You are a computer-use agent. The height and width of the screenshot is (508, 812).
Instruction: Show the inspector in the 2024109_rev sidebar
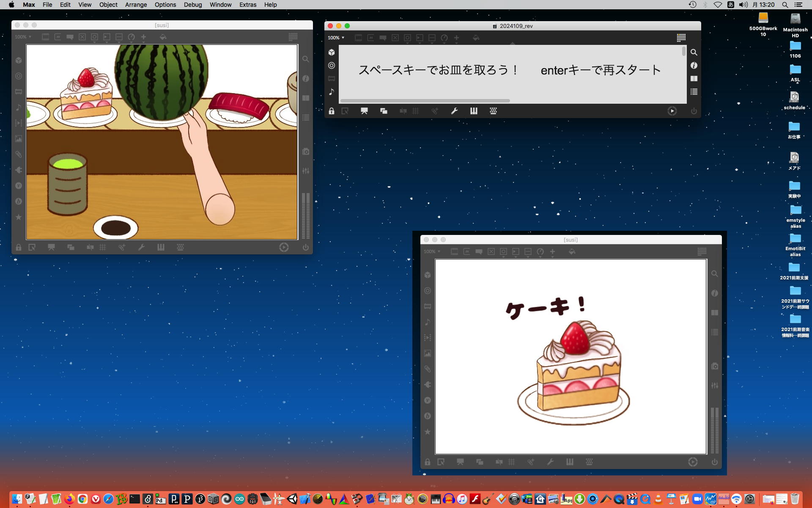click(x=694, y=66)
